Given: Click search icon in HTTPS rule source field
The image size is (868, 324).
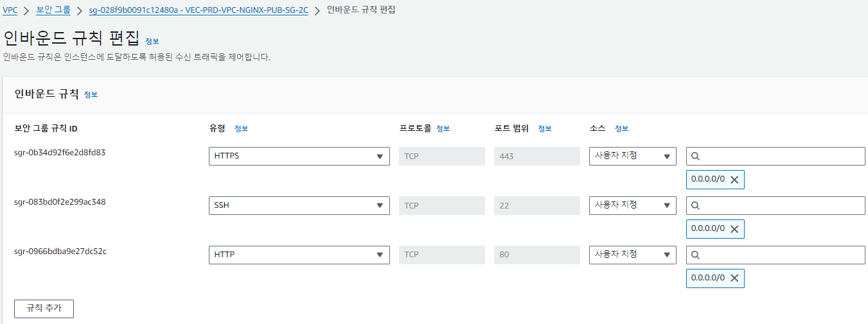Looking at the screenshot, I should pos(695,156).
